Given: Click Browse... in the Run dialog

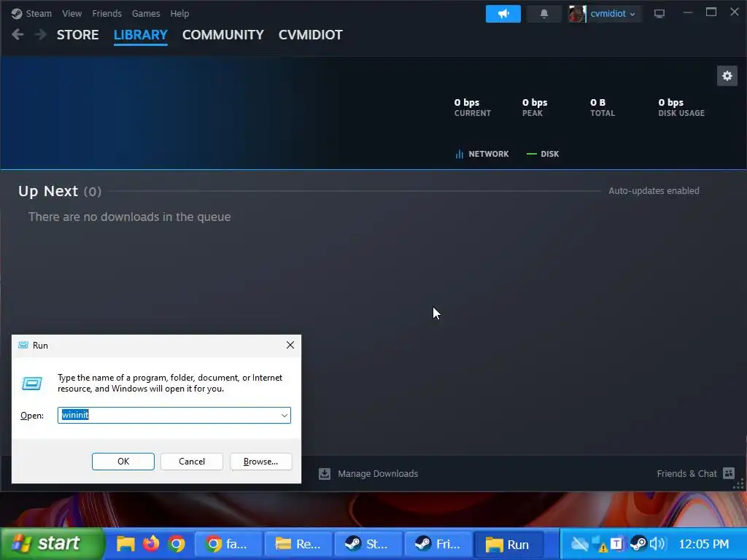Looking at the screenshot, I should (x=260, y=461).
